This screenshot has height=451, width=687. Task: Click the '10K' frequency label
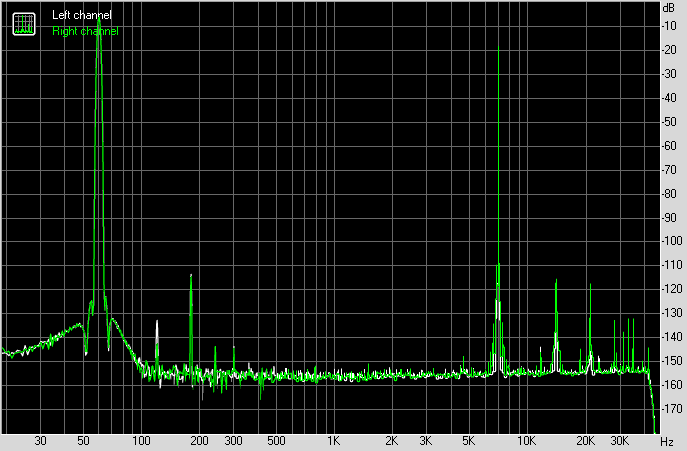(x=526, y=440)
